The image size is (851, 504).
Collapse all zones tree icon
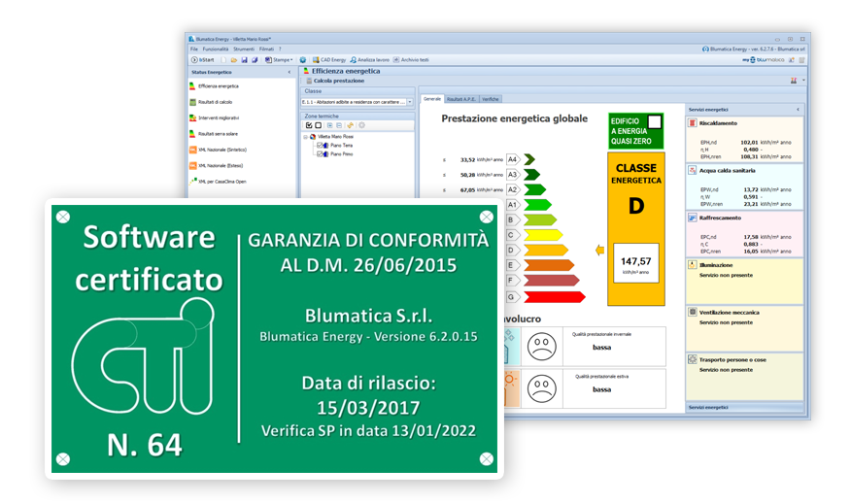click(339, 125)
